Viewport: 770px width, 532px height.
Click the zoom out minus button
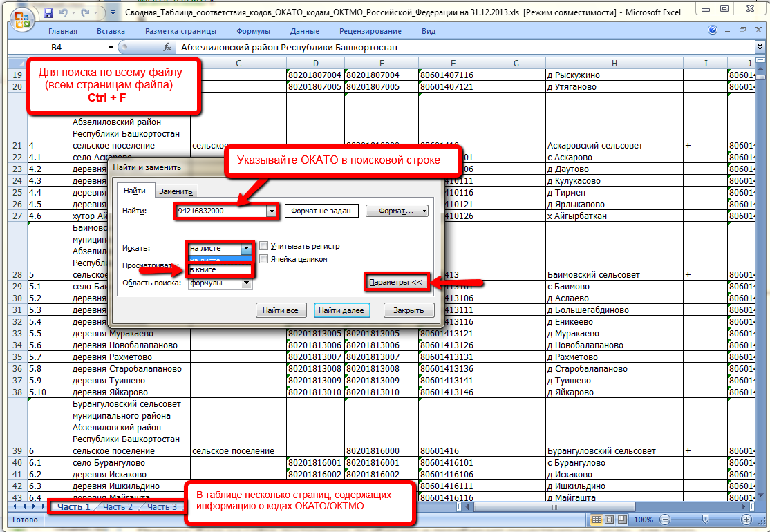coord(664,520)
